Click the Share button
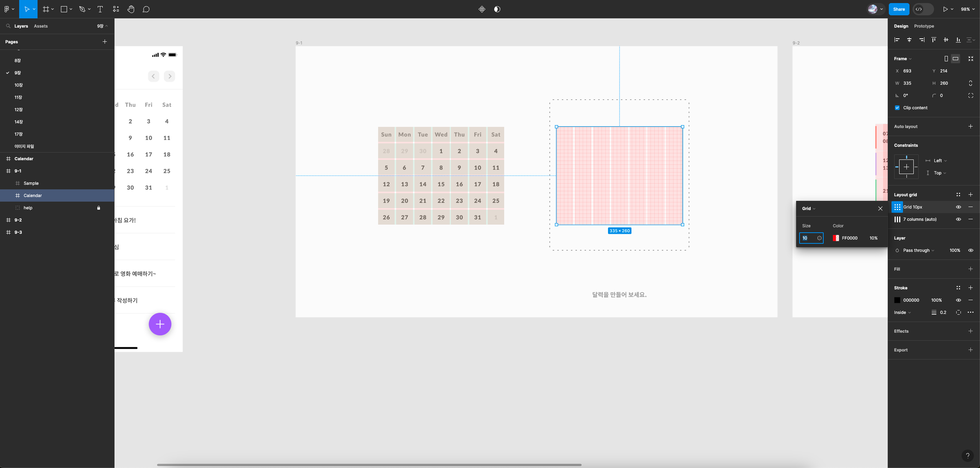The height and width of the screenshot is (468, 980). pos(898,9)
